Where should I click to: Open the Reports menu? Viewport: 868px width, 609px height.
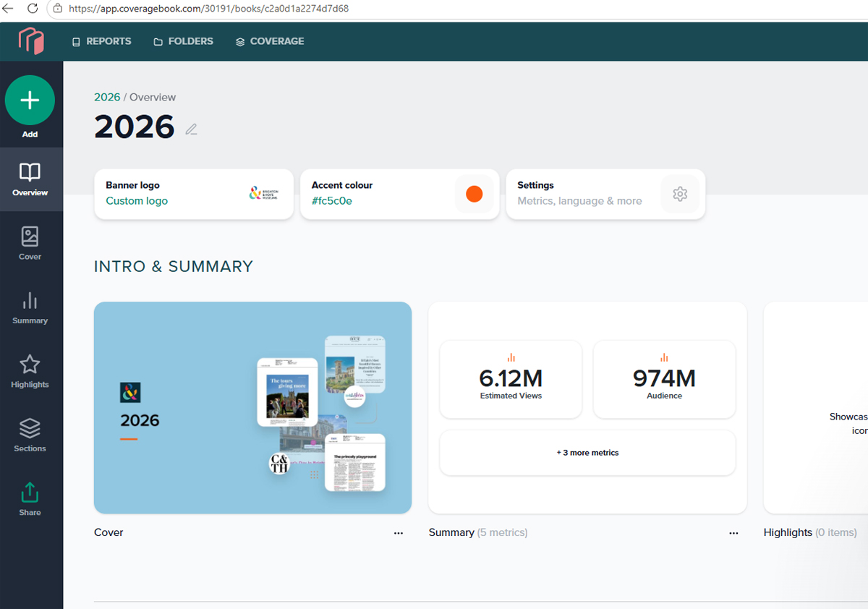click(102, 41)
